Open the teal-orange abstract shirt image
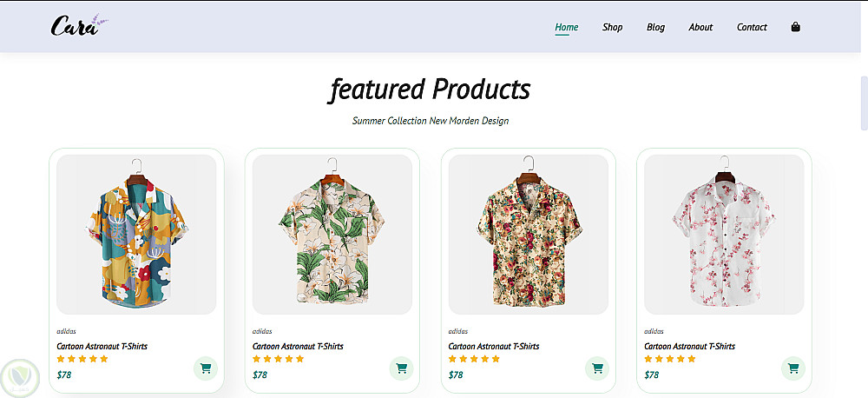868x398 pixels. click(136, 234)
